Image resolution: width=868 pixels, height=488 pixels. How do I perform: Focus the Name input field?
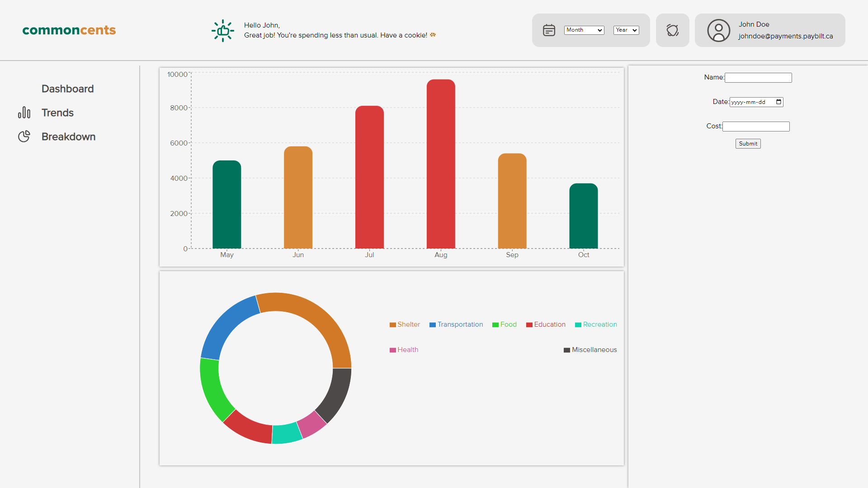[x=758, y=78]
